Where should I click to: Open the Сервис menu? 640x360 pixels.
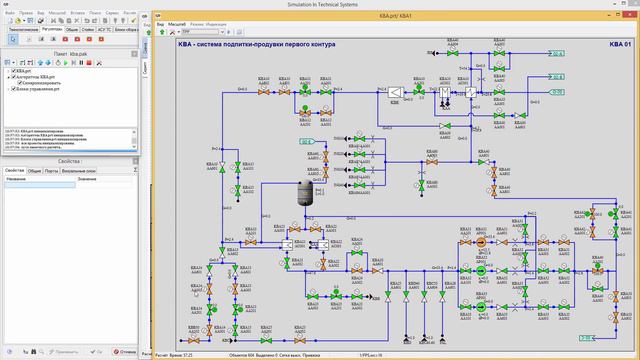pyautogui.click(x=112, y=13)
